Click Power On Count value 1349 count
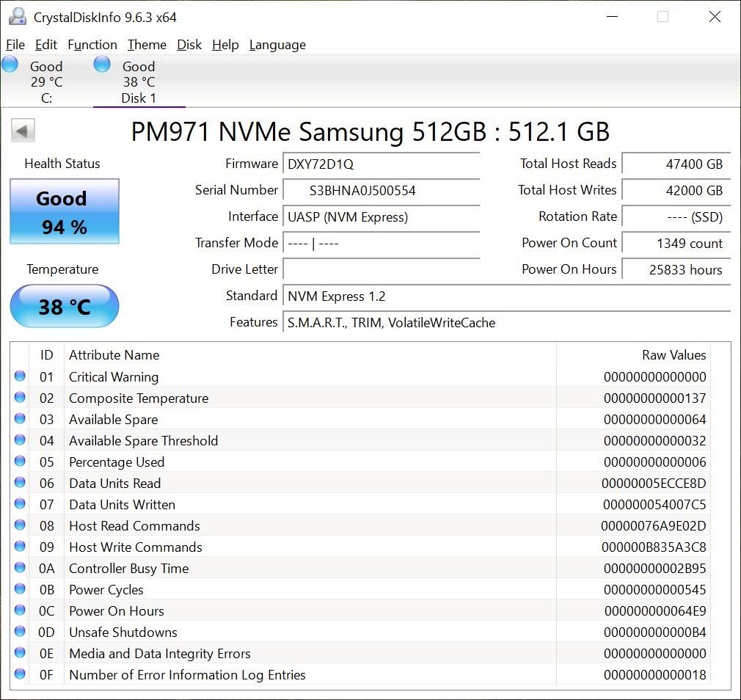This screenshot has height=700, width=741. (676, 244)
